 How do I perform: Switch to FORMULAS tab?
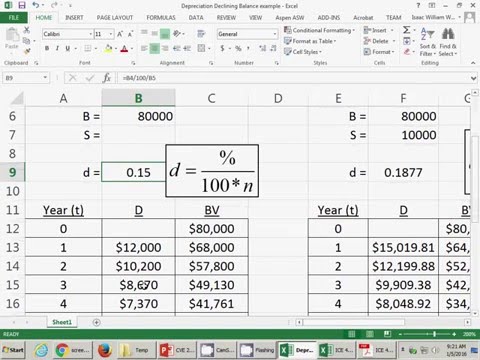pos(161,17)
